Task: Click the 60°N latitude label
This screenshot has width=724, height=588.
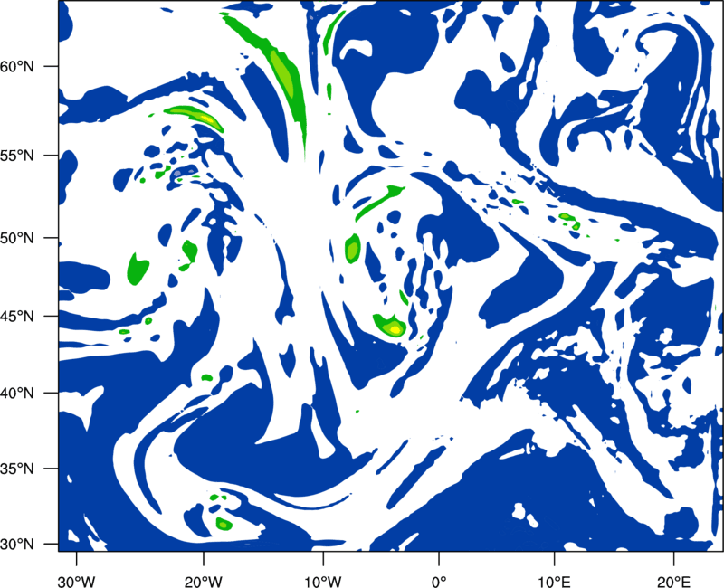Action: 17,66
